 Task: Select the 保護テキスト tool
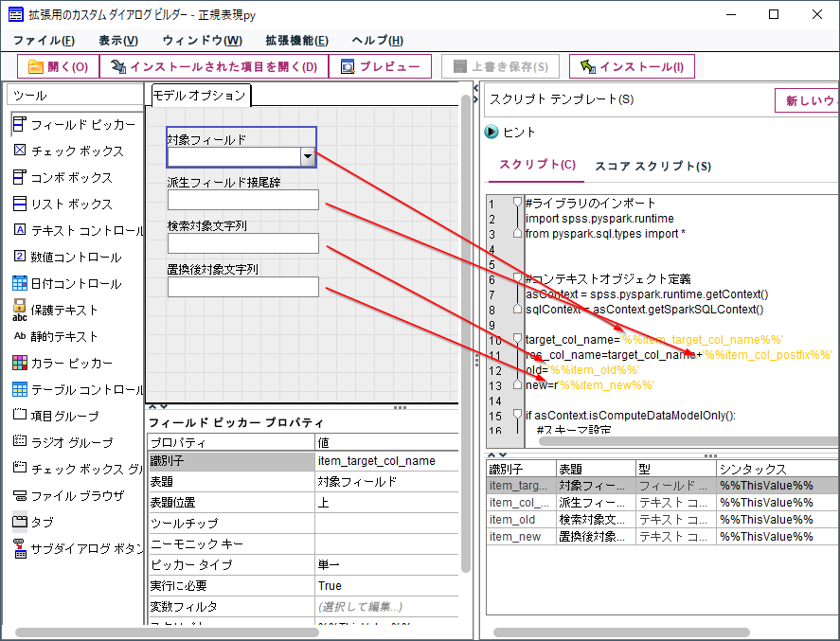[x=56, y=310]
